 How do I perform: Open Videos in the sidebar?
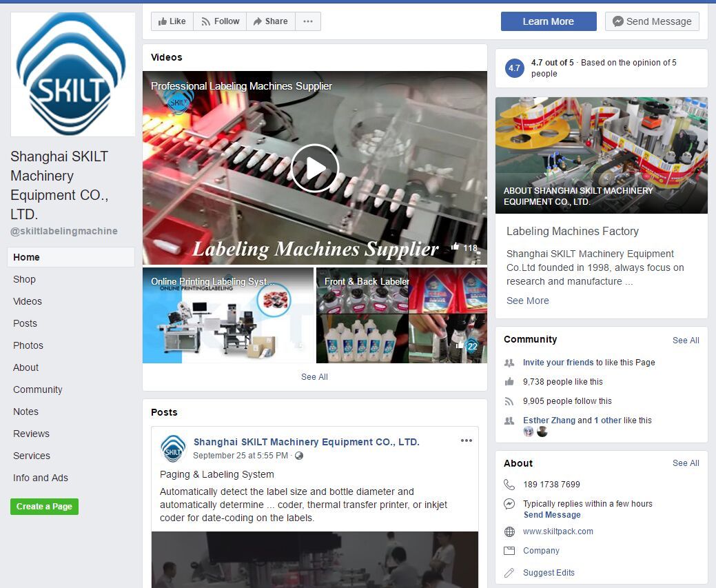click(28, 301)
